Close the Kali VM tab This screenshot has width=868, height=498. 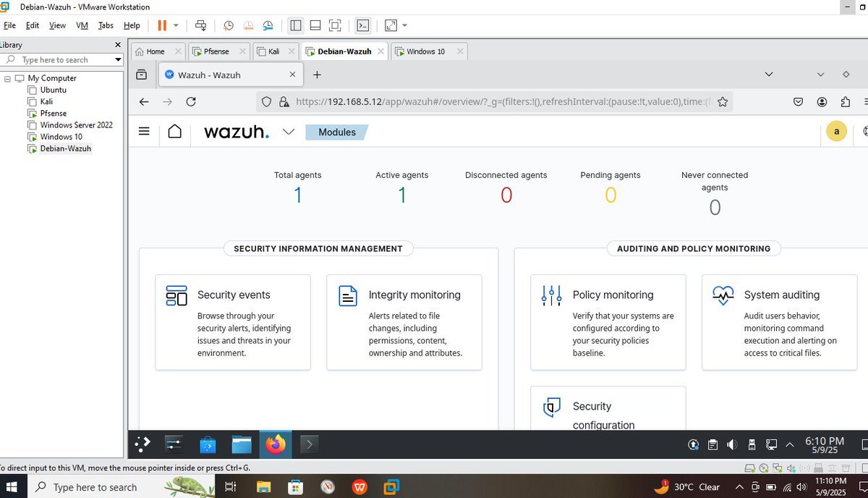[x=292, y=51]
